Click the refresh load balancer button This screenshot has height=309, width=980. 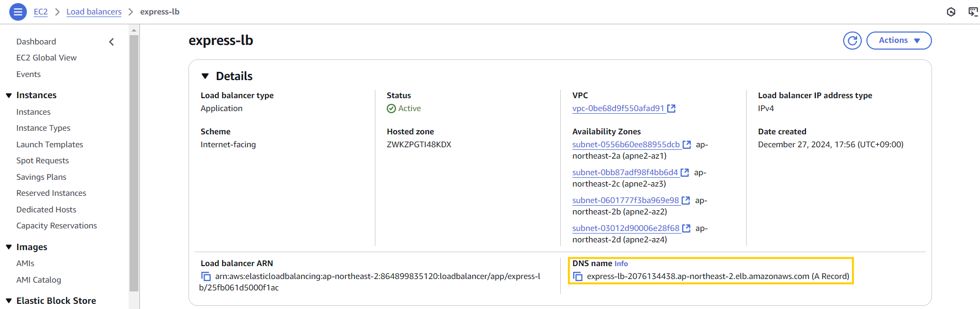pyautogui.click(x=852, y=40)
